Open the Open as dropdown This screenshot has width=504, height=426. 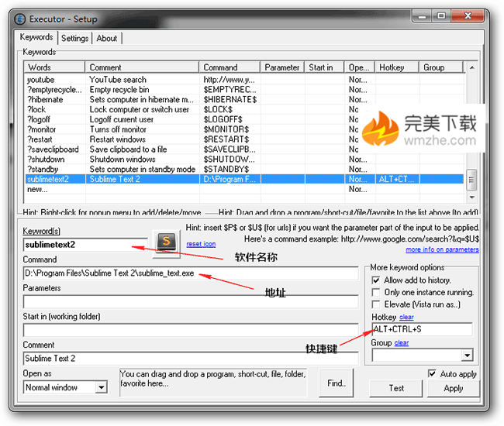click(x=102, y=387)
